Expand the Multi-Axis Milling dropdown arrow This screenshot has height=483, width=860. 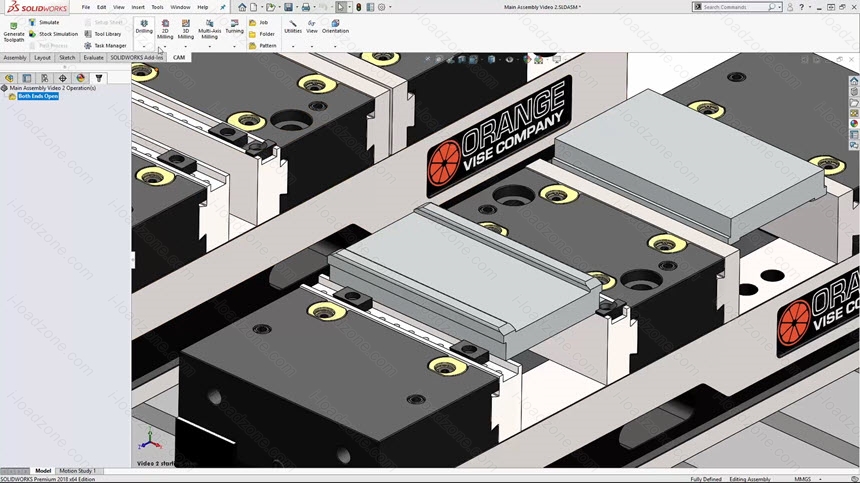pos(210,46)
